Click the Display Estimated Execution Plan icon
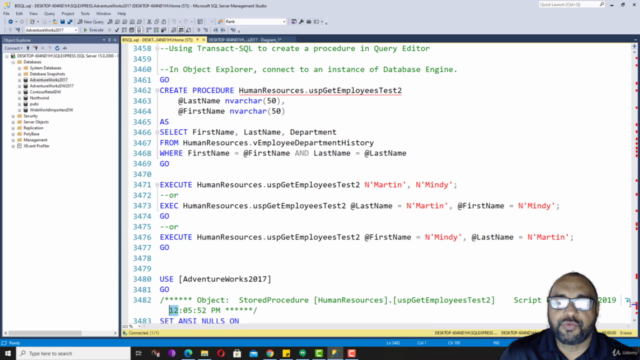The width and height of the screenshot is (640, 360). click(124, 30)
